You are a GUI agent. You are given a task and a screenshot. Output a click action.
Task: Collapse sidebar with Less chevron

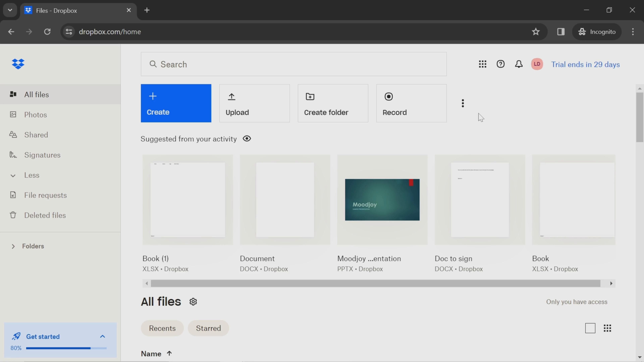click(x=13, y=176)
